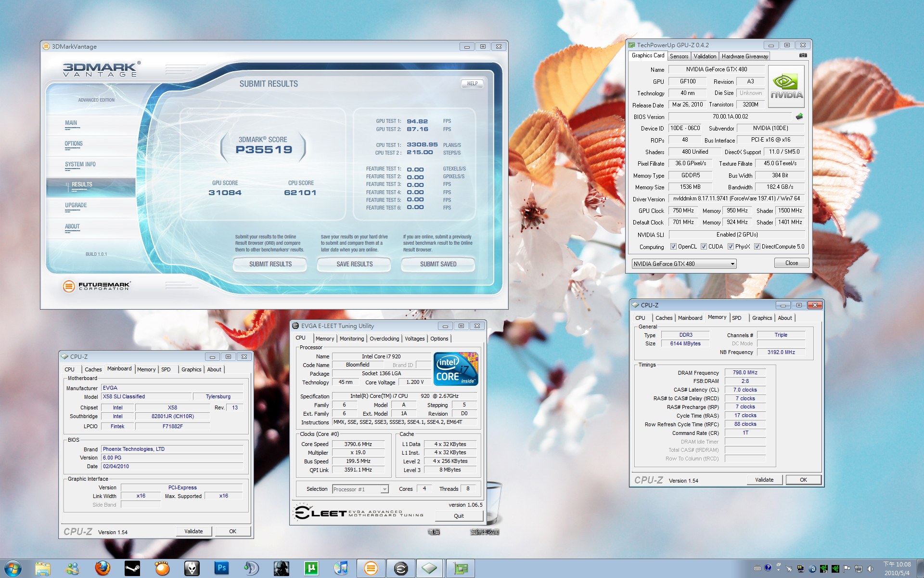Screen dimensions: 924x578
Task: Click the volume speaker tray icon
Action: click(x=870, y=569)
